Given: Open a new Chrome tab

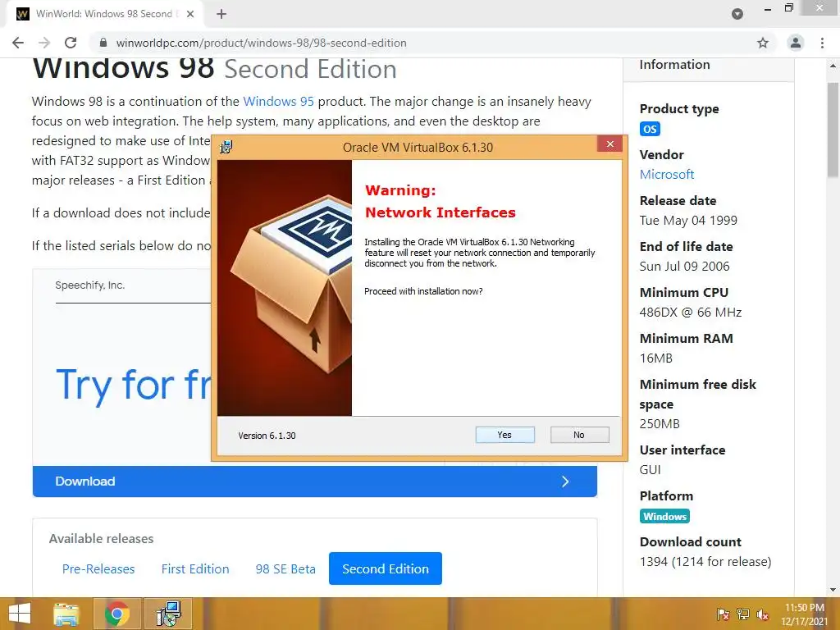Looking at the screenshot, I should 221,14.
